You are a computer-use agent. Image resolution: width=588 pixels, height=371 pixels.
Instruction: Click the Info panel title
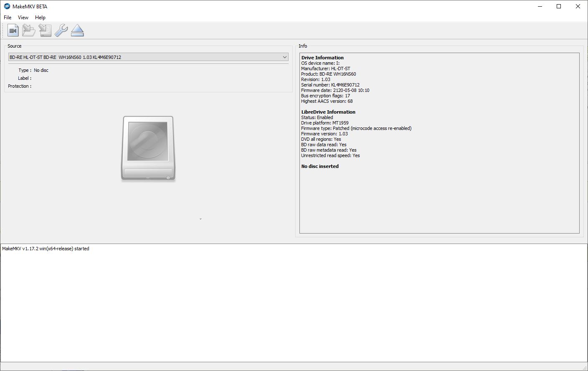coord(303,46)
